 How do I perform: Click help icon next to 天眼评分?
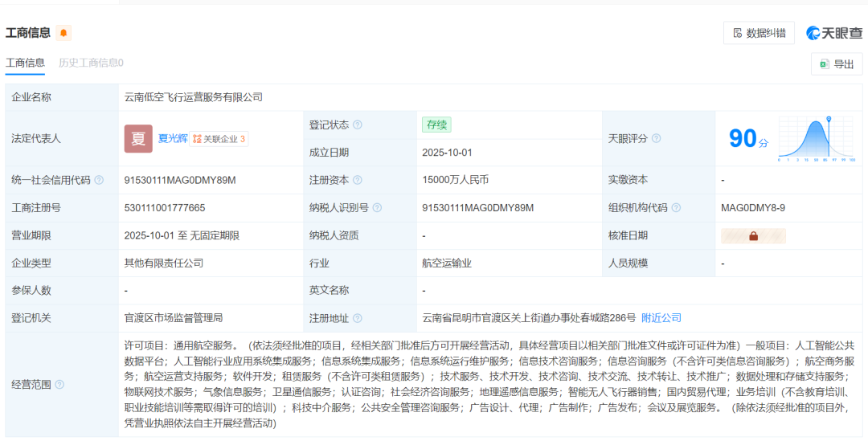pos(656,139)
